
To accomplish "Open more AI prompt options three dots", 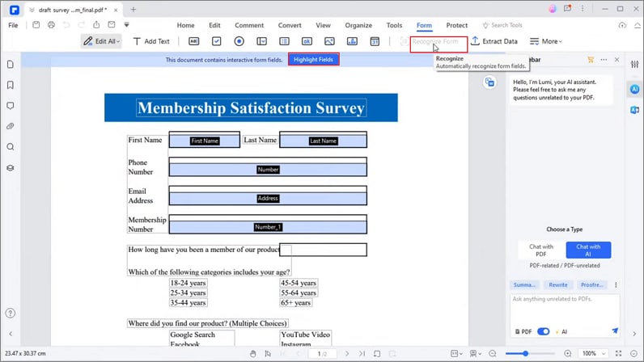I will [x=616, y=285].
